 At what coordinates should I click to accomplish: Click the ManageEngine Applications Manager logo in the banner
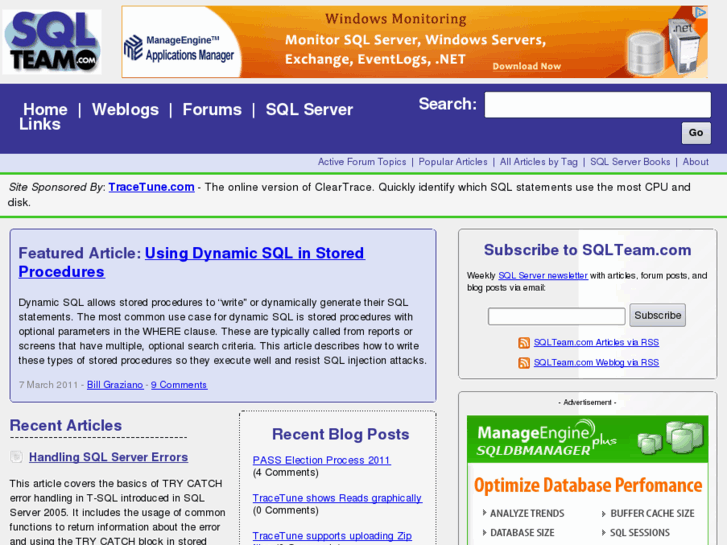[x=179, y=48]
